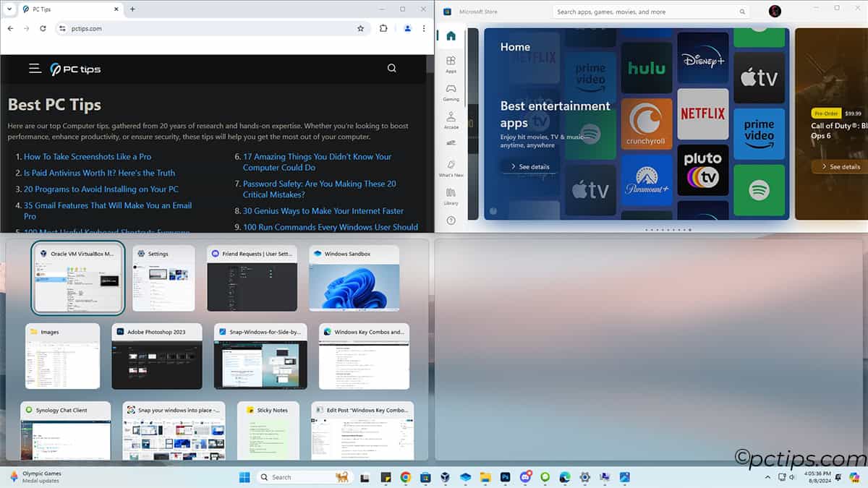Open Chrome's three-dot menu

(x=425, y=28)
